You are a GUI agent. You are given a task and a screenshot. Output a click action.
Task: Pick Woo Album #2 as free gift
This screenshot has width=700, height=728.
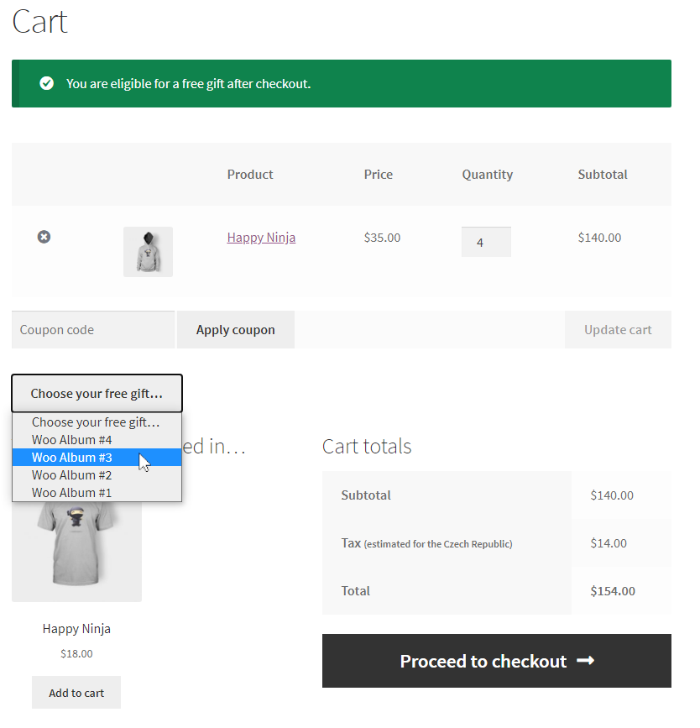(72, 475)
